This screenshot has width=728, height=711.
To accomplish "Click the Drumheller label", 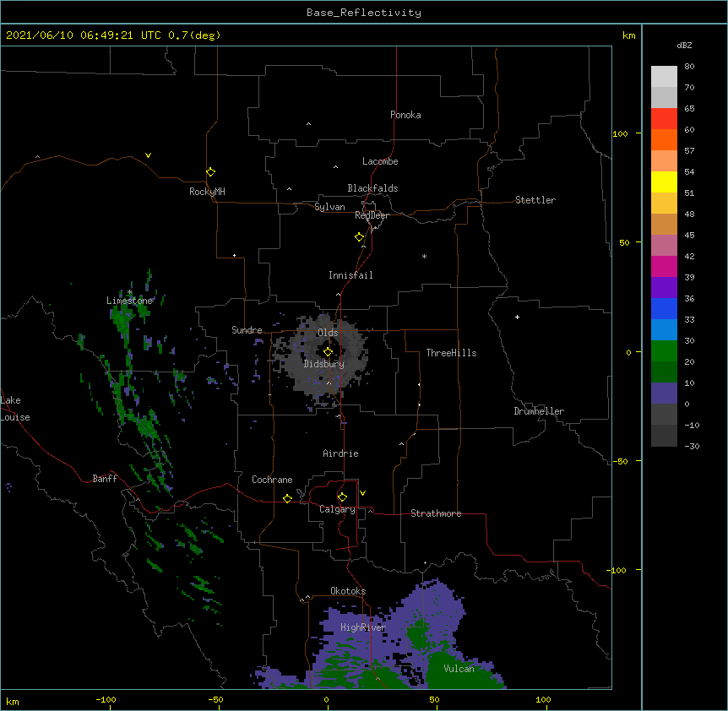I will [539, 411].
